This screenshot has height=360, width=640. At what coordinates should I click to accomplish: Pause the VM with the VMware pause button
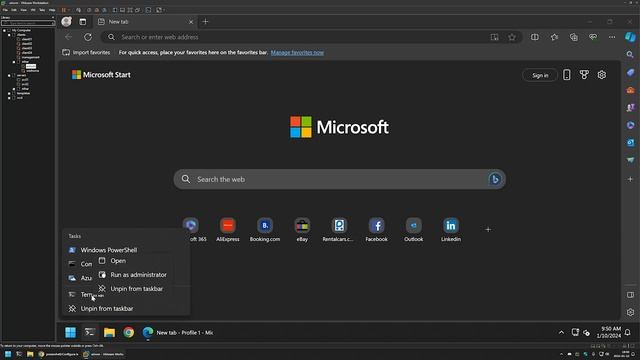click(x=63, y=10)
